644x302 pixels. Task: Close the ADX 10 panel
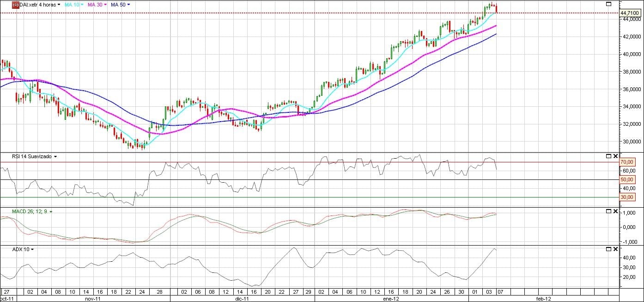click(615, 249)
